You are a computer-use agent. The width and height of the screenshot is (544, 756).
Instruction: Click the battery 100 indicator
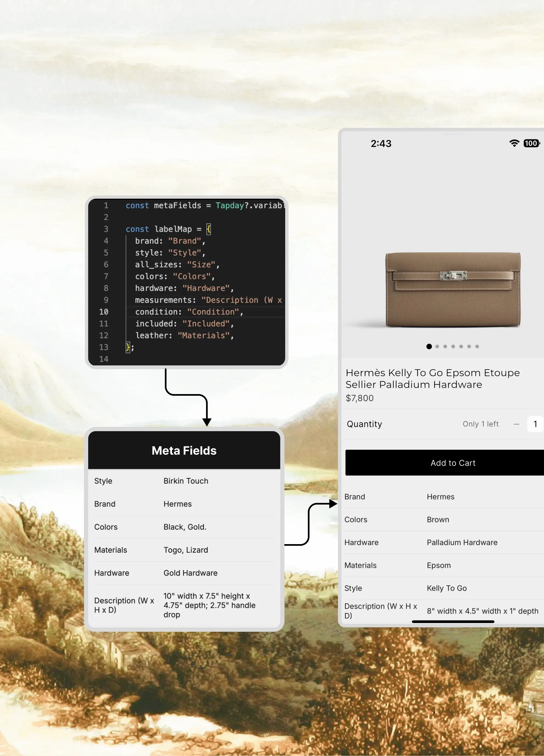pos(531,143)
